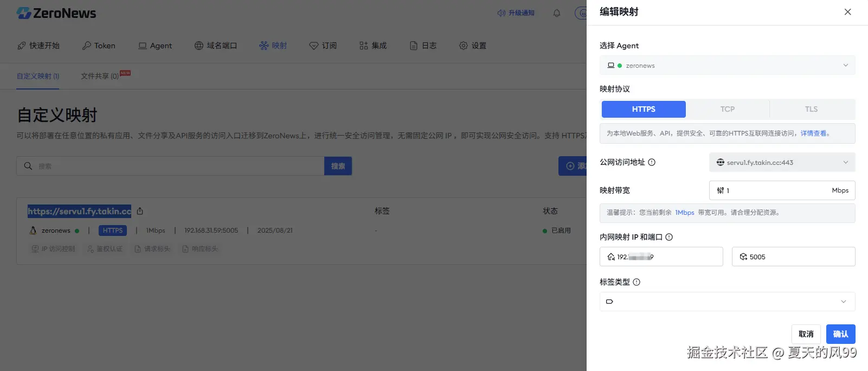Screen dimensions: 868x371
Task: Open the Agent selection dropdown showing zeronews
Action: click(727, 66)
